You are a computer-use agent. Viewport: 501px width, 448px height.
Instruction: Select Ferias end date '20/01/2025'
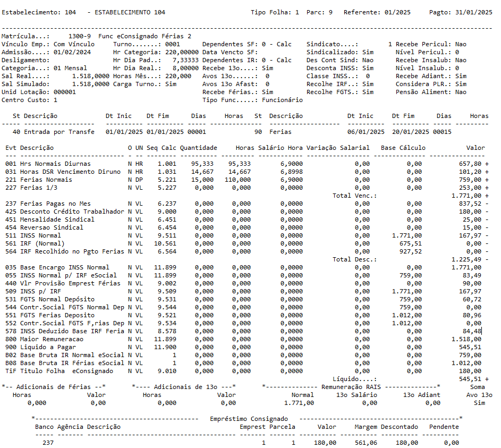[x=411, y=132]
